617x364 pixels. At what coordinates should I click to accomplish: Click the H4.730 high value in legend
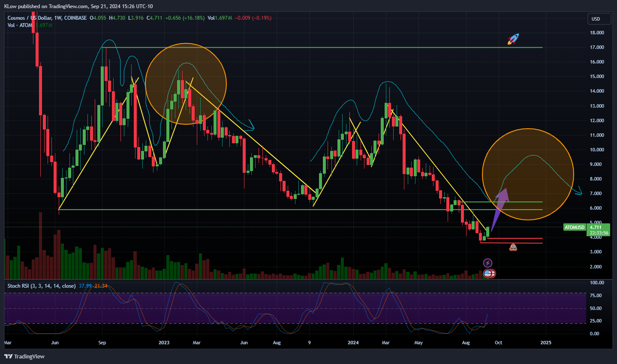click(117, 18)
